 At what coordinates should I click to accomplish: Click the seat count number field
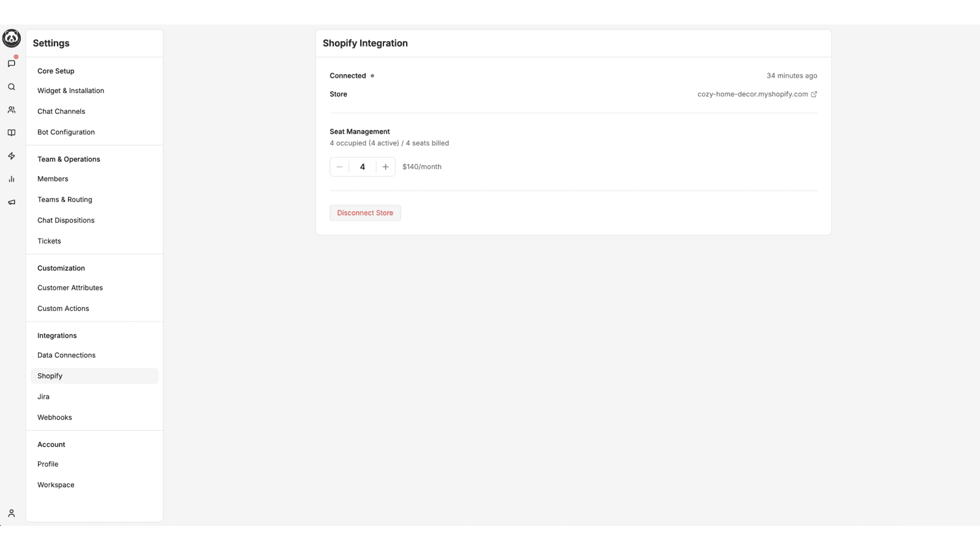[x=362, y=166]
